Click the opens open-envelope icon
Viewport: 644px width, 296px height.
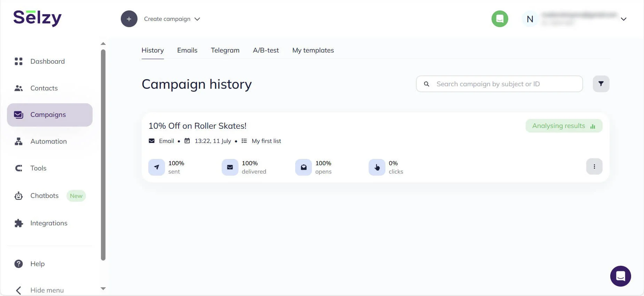(304, 167)
